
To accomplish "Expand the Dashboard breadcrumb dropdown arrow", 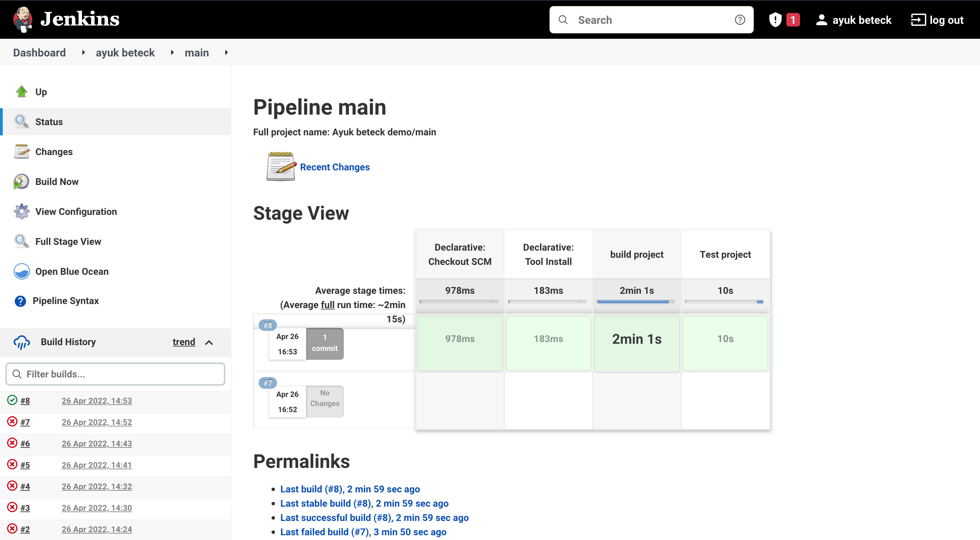I will click(83, 52).
